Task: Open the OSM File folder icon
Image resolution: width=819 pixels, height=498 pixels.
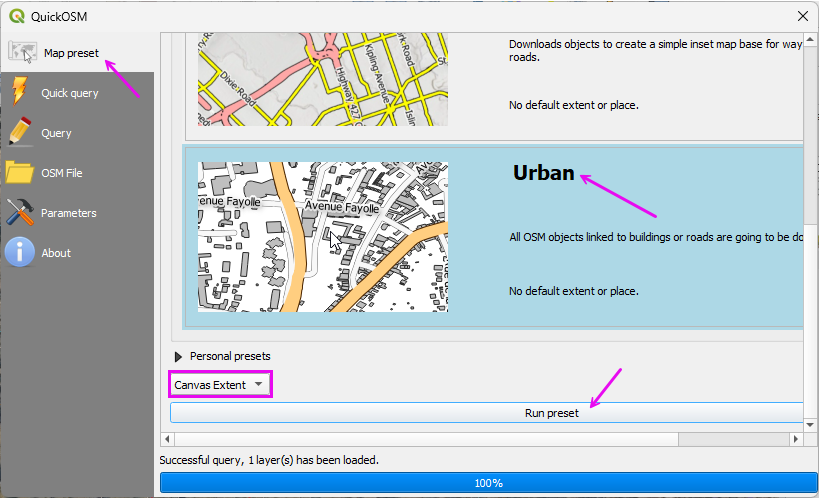Action: pos(20,173)
